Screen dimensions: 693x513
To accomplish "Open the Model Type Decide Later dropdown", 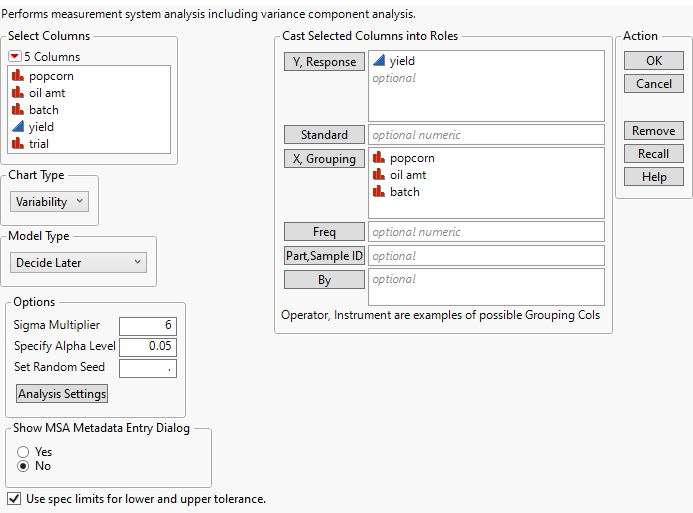I will coord(78,263).
